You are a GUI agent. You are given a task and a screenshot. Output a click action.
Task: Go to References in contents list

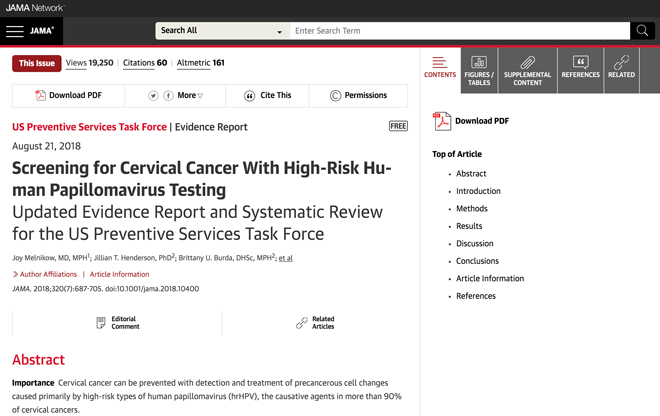click(x=476, y=296)
